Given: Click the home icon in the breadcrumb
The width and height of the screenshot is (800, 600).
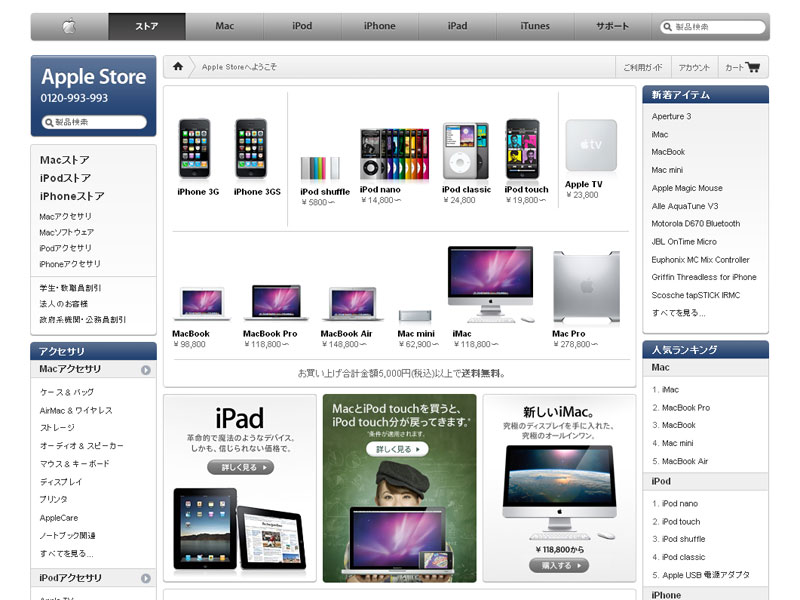Looking at the screenshot, I should click(178, 67).
